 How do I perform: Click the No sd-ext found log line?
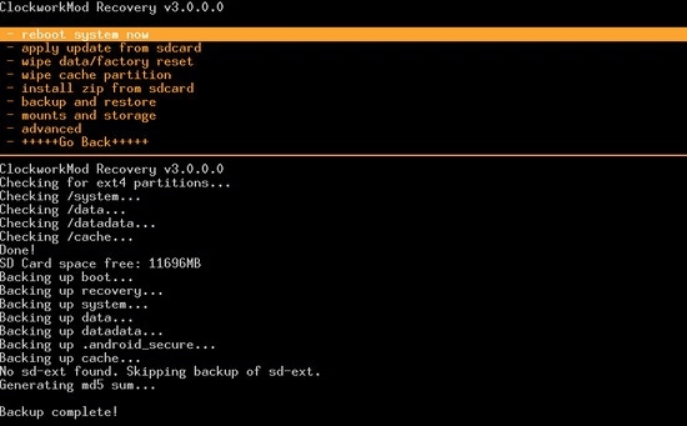[160, 371]
